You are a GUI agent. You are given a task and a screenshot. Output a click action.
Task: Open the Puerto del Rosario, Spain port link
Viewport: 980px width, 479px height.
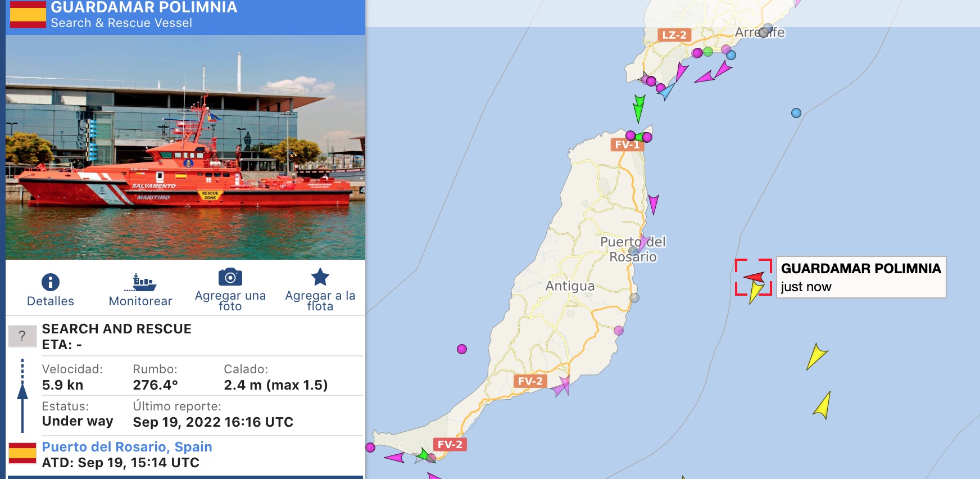(127, 447)
